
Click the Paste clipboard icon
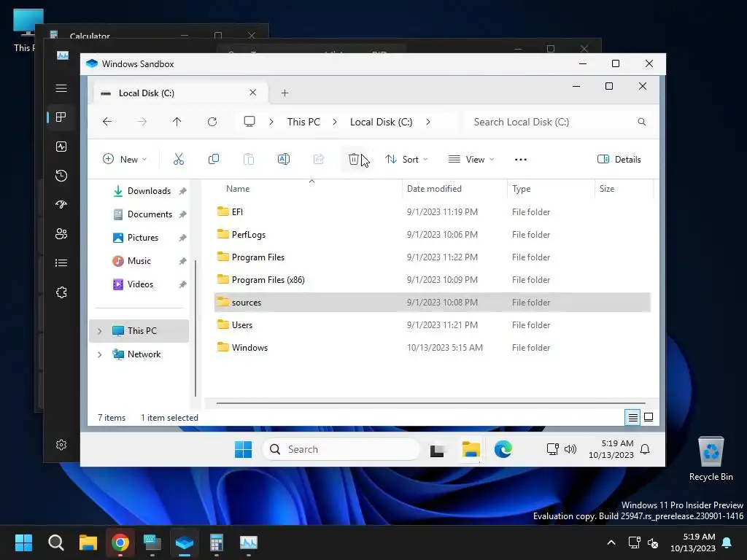(249, 160)
